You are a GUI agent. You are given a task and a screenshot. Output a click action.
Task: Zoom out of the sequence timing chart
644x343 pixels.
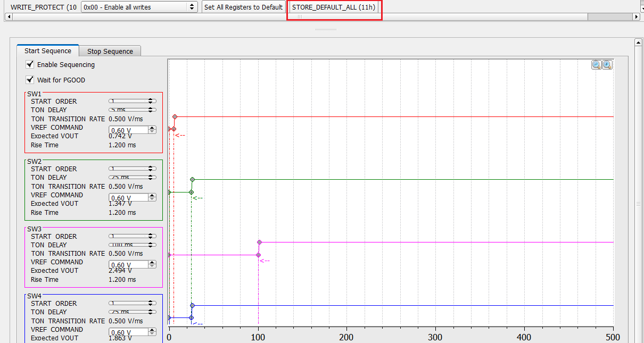[597, 65]
